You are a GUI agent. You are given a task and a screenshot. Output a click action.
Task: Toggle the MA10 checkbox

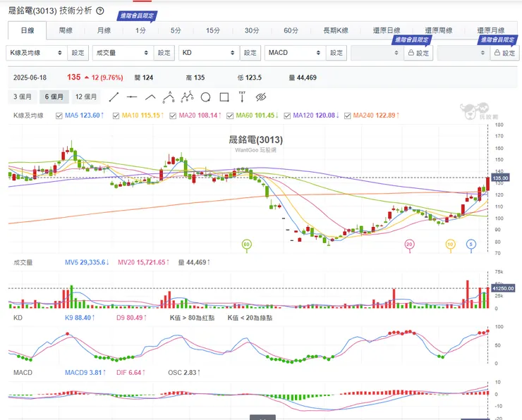[116, 116]
